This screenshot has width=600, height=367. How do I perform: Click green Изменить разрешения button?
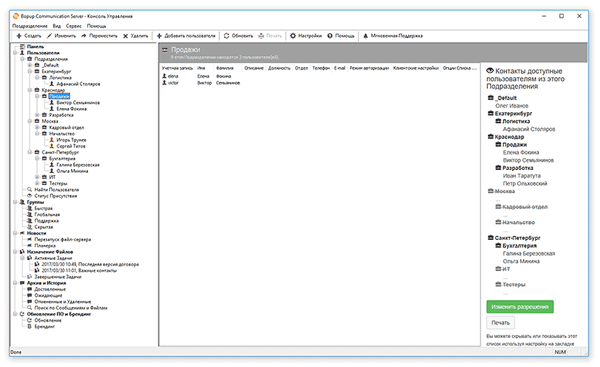click(x=520, y=307)
